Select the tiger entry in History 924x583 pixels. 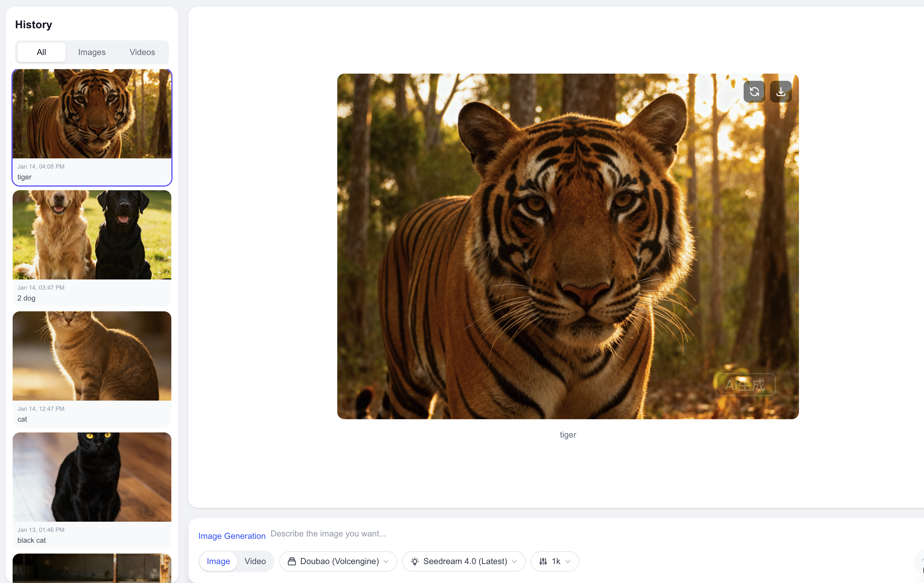coord(92,127)
